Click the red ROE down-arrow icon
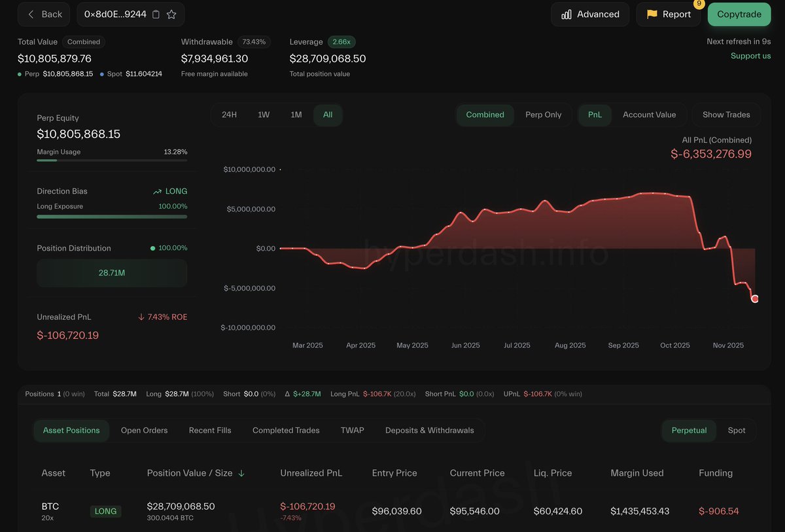Screen dimensions: 785x532 click(140, 316)
